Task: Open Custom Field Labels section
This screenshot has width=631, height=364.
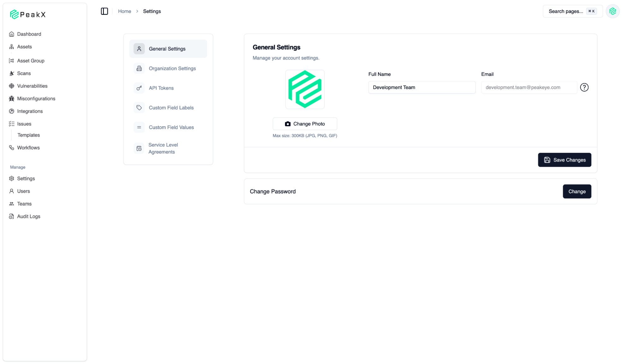Action: [x=171, y=108]
